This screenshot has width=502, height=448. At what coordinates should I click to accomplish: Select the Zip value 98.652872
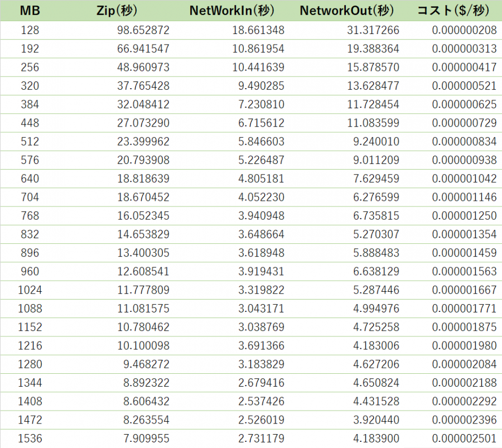(x=143, y=30)
